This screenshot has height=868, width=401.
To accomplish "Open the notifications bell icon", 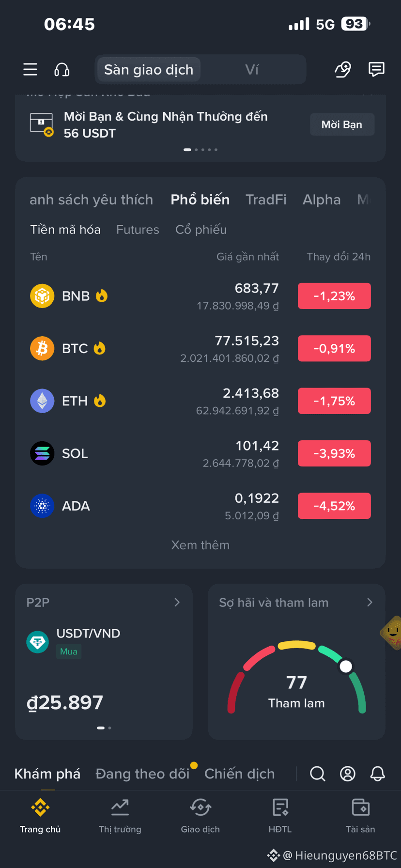I will click(378, 774).
